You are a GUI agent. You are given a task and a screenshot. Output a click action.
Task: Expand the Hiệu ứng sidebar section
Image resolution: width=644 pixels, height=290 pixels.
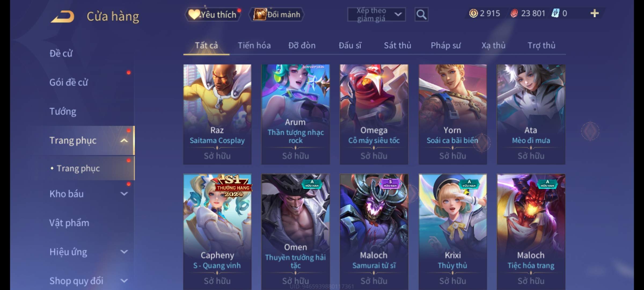(124, 252)
